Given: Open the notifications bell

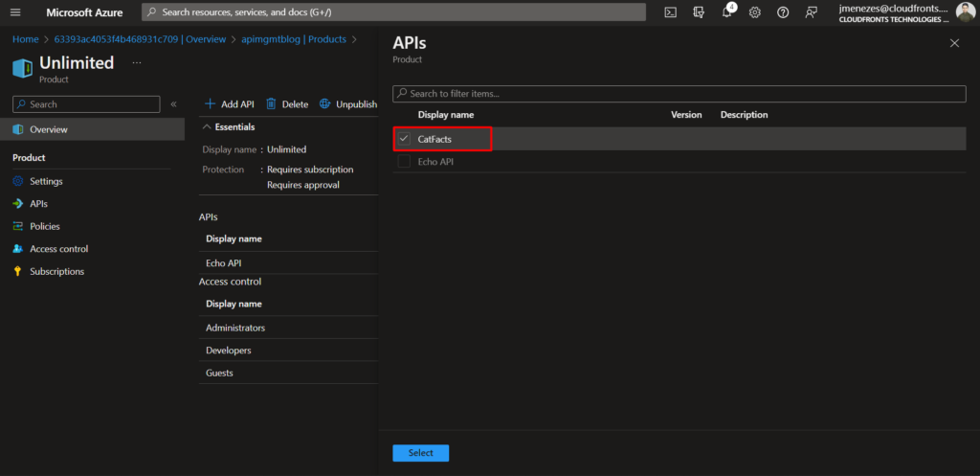Looking at the screenshot, I should (x=727, y=11).
